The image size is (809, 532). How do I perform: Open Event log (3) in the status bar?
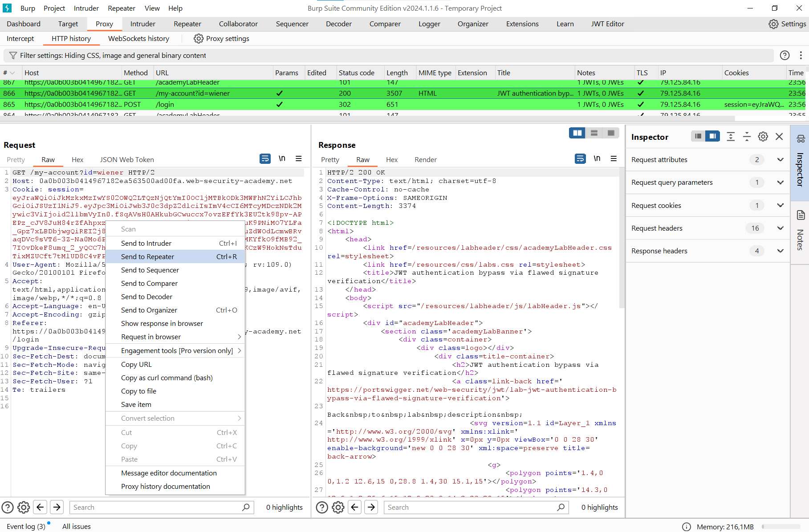[26, 526]
